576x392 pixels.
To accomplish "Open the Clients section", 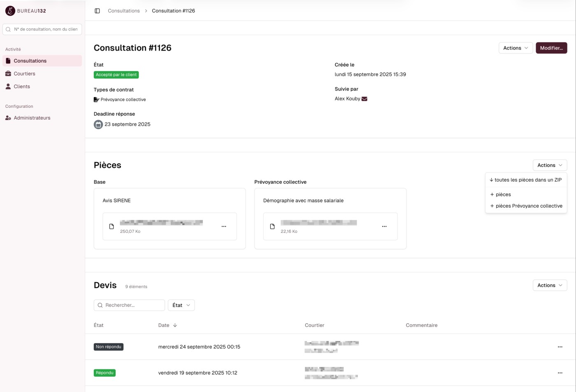I will point(21,86).
